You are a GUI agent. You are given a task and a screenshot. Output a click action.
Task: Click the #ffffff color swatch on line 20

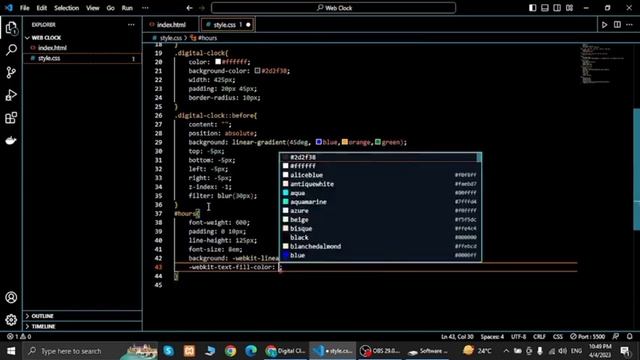[x=218, y=62]
